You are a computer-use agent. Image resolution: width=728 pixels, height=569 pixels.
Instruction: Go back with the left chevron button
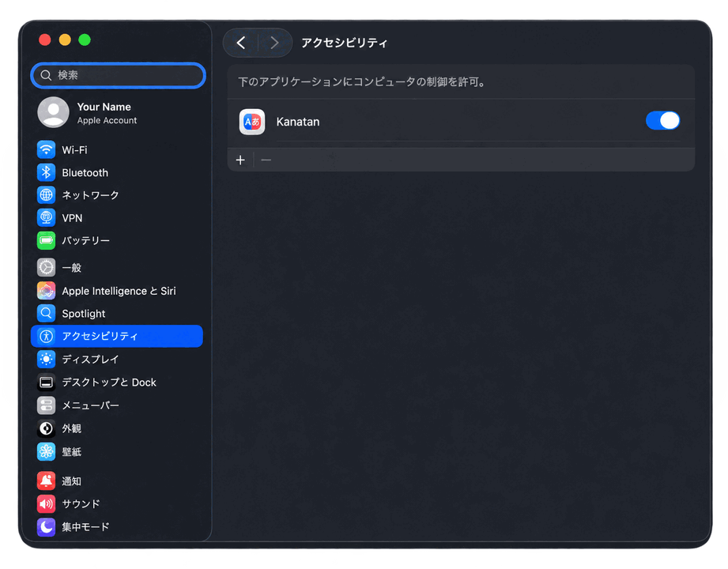coord(240,43)
